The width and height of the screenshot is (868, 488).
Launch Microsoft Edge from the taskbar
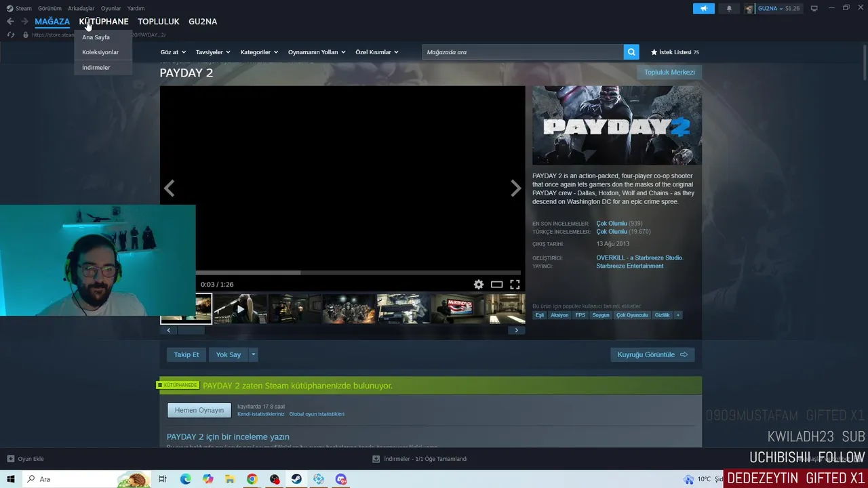pos(186,479)
